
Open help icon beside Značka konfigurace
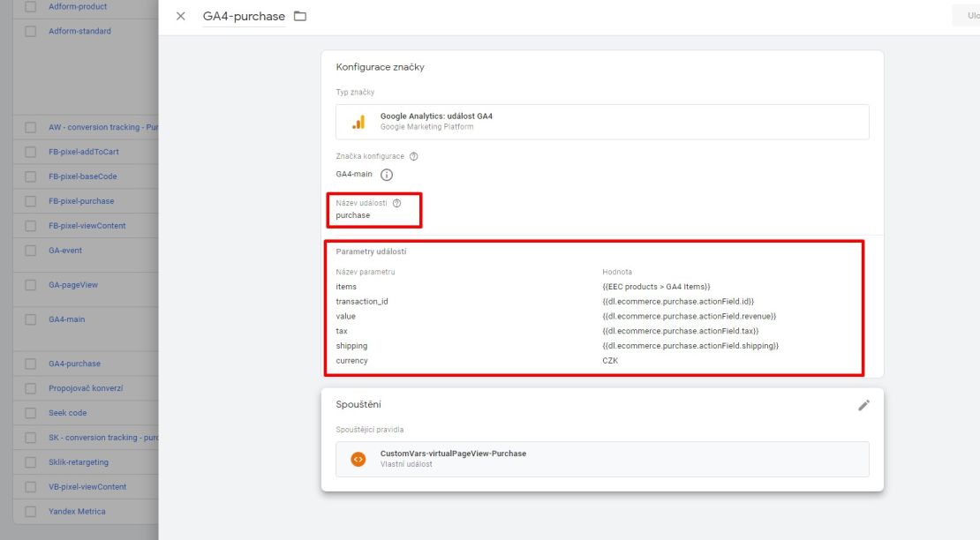point(414,157)
